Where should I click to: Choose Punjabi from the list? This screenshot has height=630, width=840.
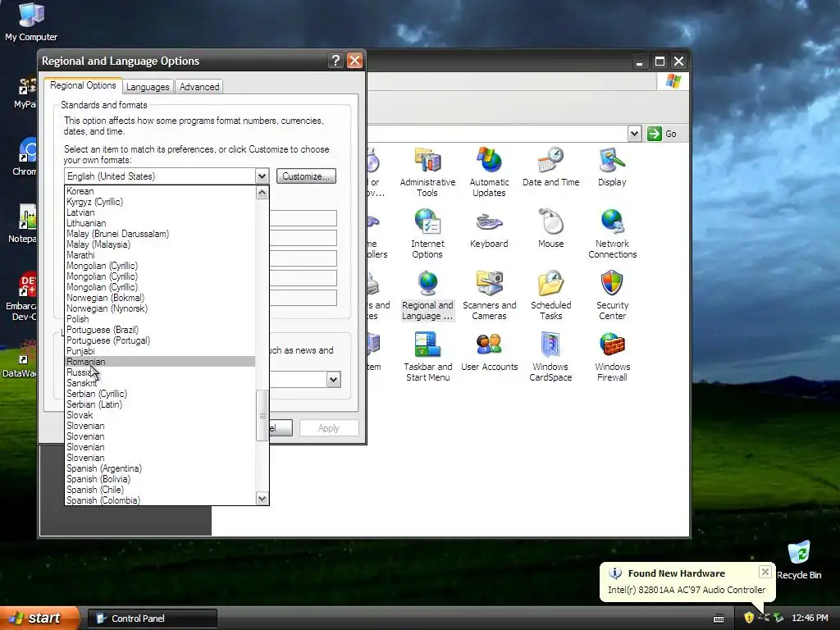pyautogui.click(x=160, y=351)
